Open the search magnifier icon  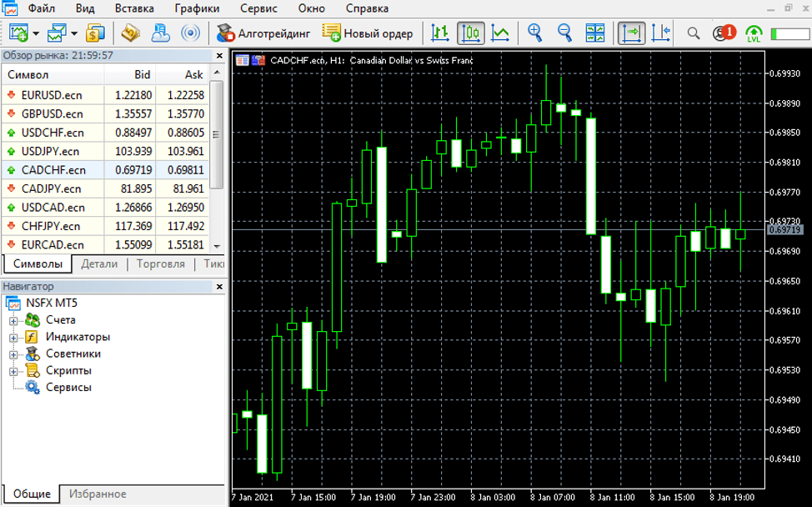click(x=693, y=33)
